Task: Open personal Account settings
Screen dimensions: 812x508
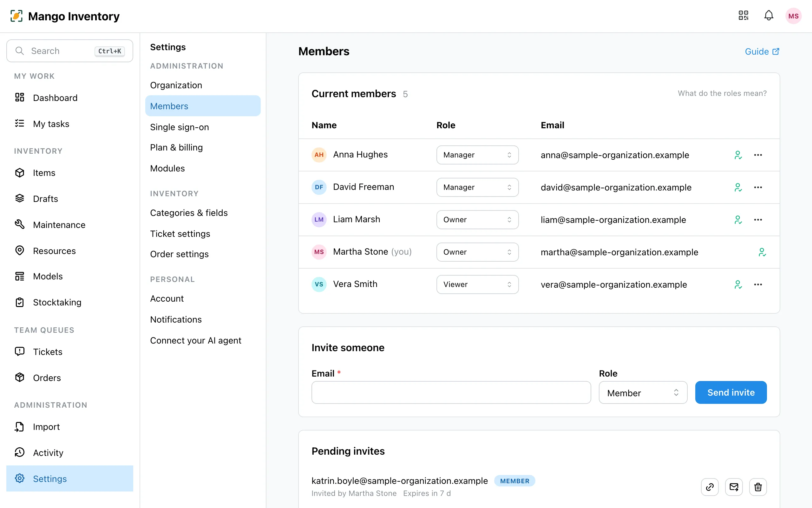Action: [203, 299]
